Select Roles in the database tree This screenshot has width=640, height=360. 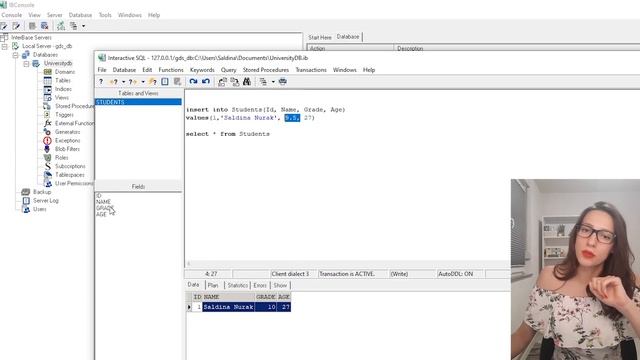coord(62,158)
